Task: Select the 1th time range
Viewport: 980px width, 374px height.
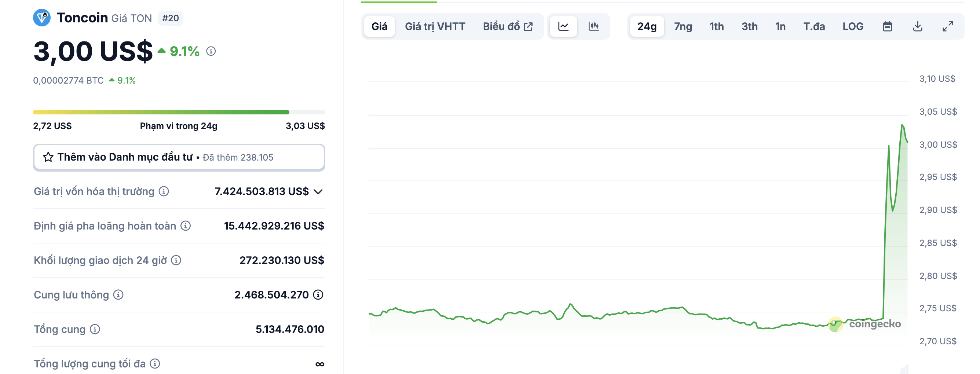Action: click(716, 26)
